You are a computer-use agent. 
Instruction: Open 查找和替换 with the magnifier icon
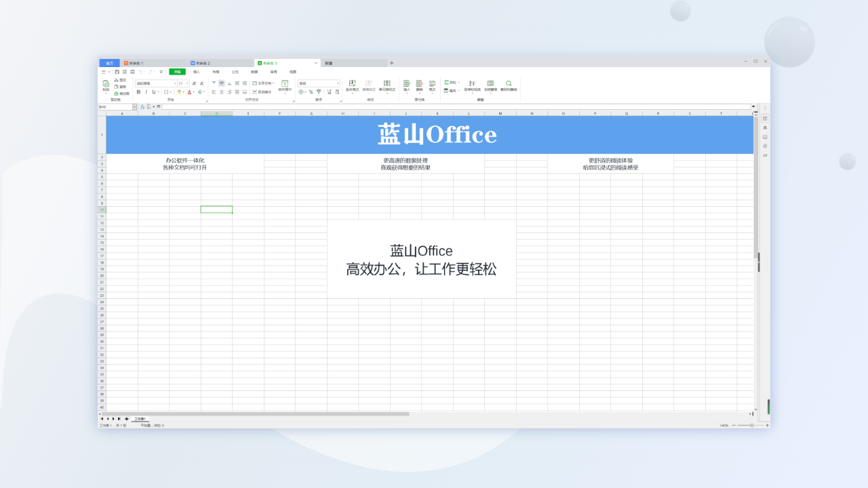coord(508,83)
